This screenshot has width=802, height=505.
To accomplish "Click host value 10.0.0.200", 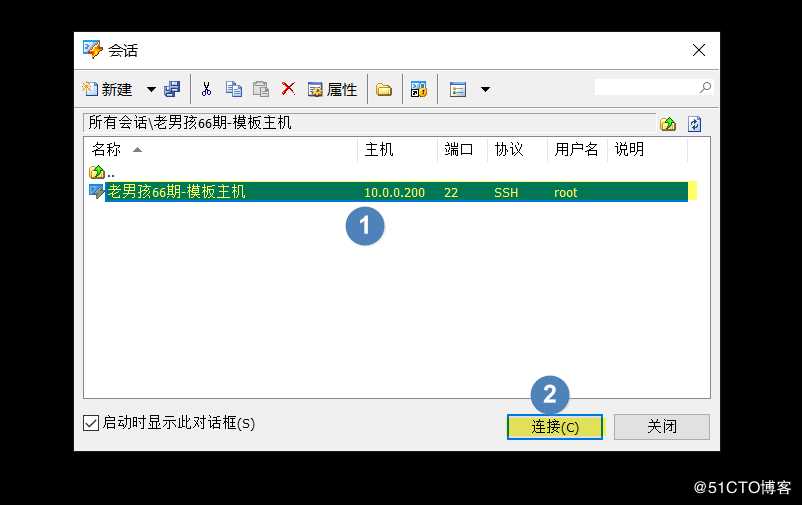I will (394, 192).
